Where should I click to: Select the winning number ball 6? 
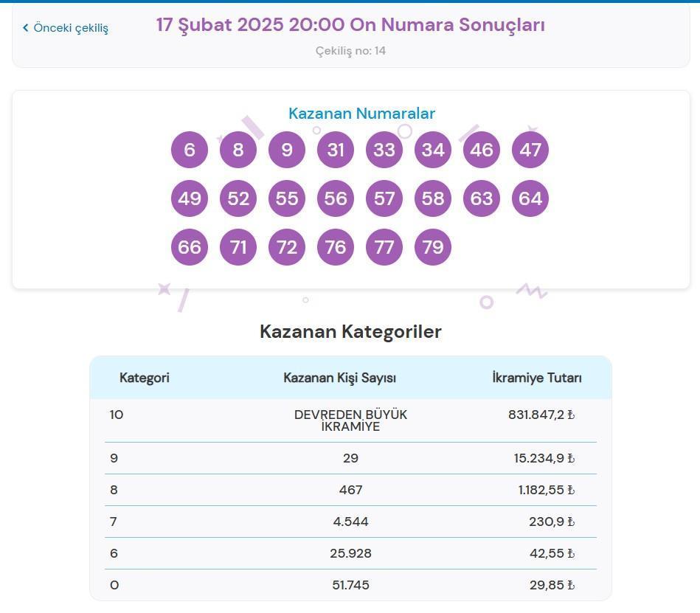tap(190, 150)
